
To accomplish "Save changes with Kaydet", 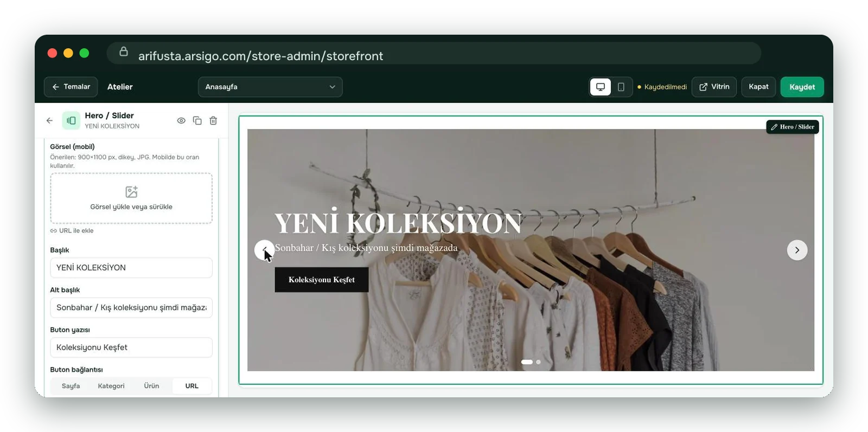I will tap(802, 87).
